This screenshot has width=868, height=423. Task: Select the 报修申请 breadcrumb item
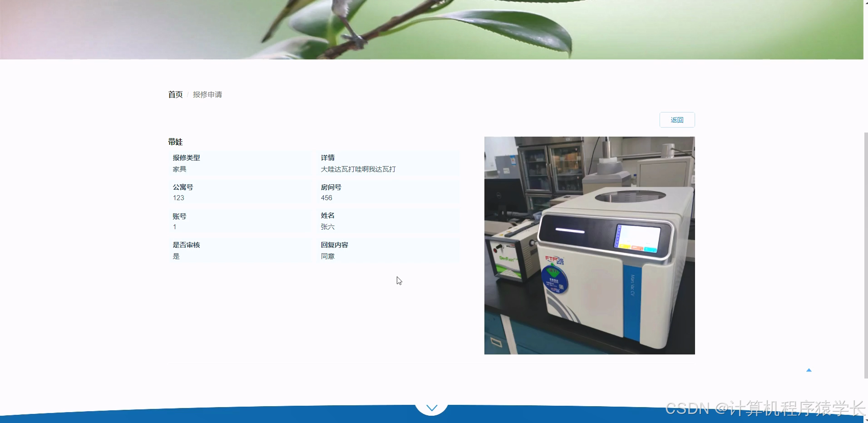pos(207,94)
